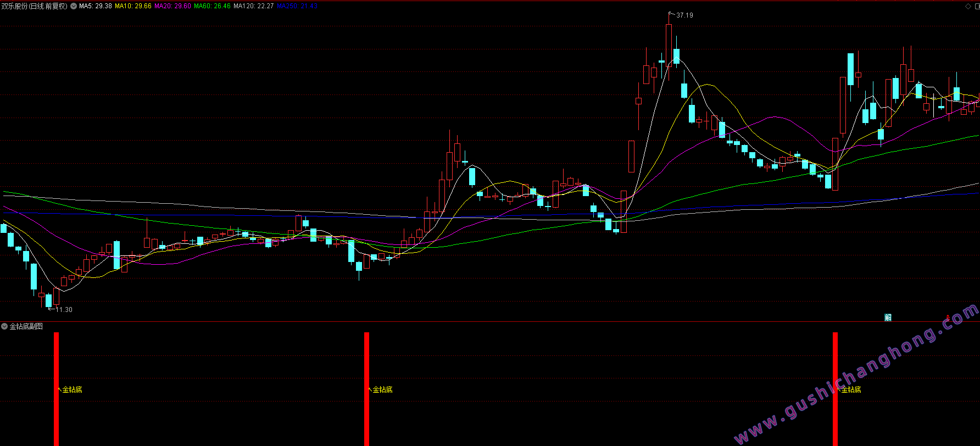Click the first (leftmost) 金钻底 signal label
The height and width of the screenshot is (446, 980).
click(x=72, y=389)
